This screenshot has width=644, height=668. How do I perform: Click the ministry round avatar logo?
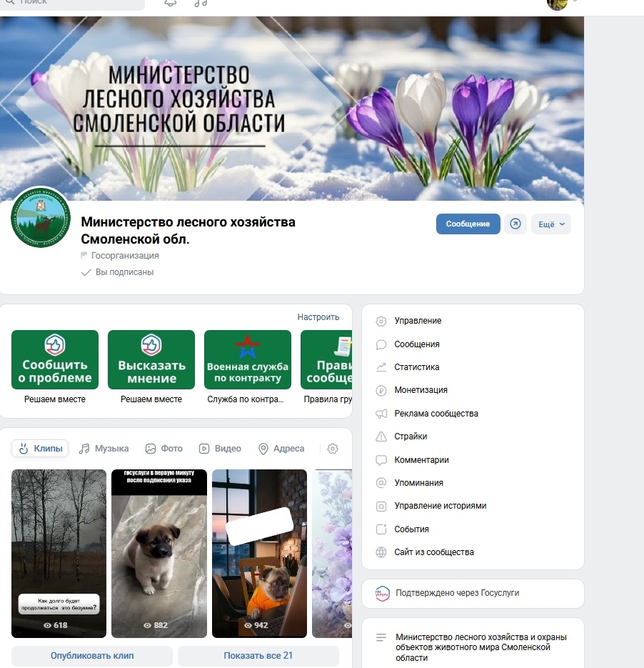(41, 218)
